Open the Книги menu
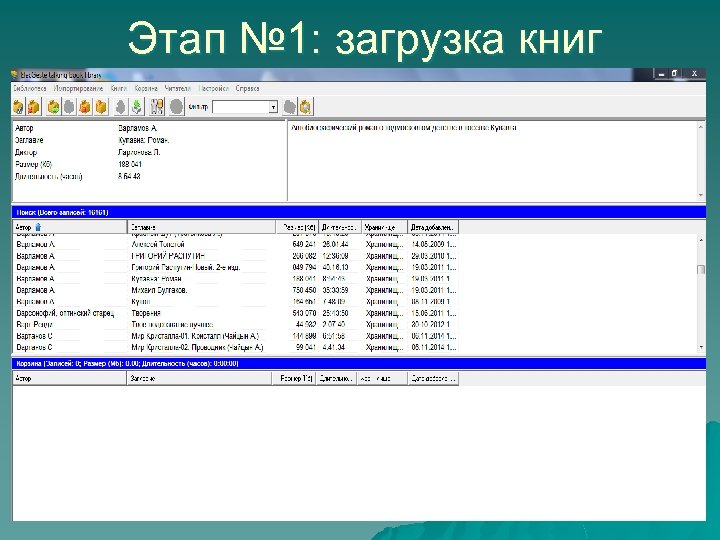The width and height of the screenshot is (720, 540). pos(118,88)
